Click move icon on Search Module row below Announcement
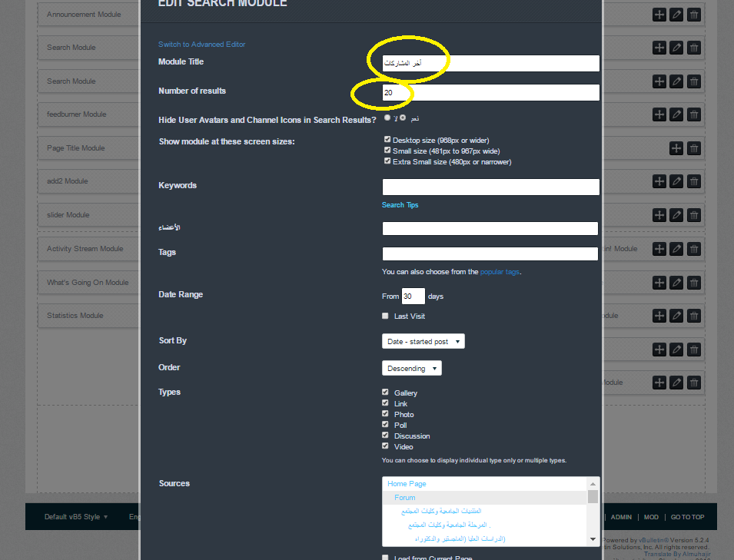This screenshot has width=734, height=560. click(x=659, y=48)
